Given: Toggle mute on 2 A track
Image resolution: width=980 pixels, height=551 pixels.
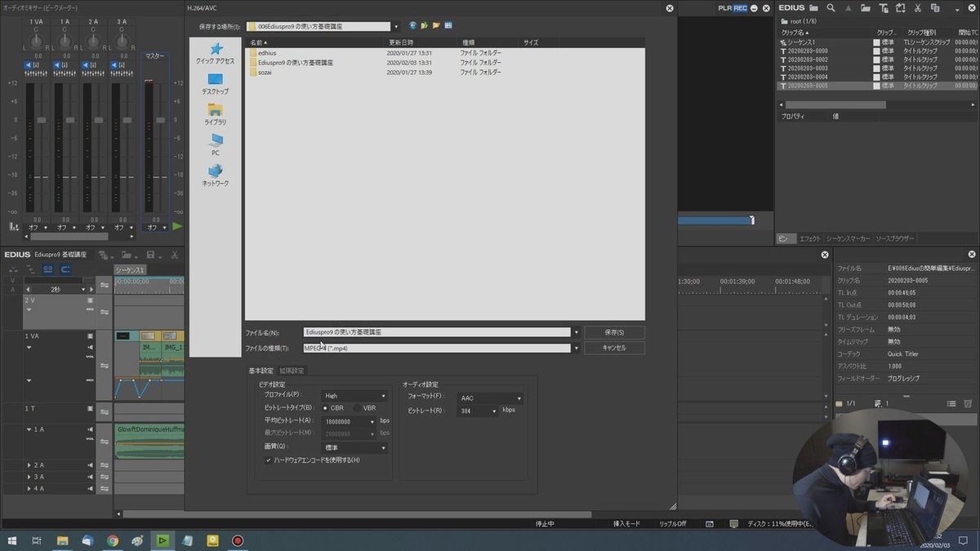Looking at the screenshot, I should (90, 464).
